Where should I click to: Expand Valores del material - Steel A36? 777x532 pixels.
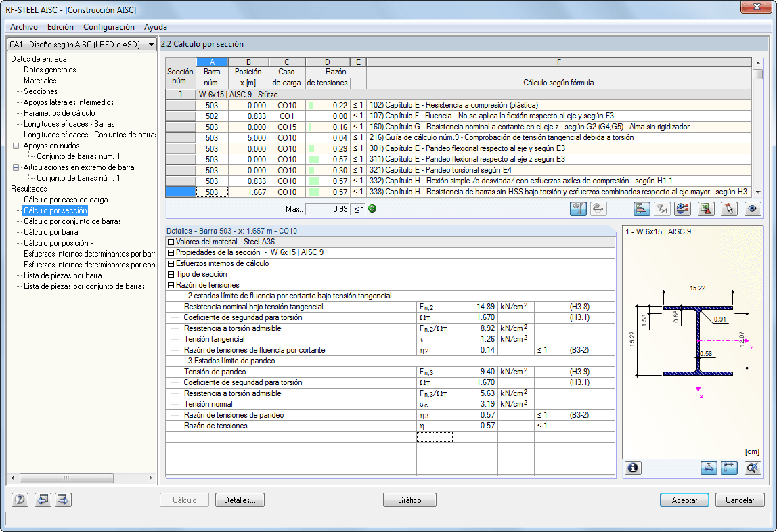coord(171,242)
